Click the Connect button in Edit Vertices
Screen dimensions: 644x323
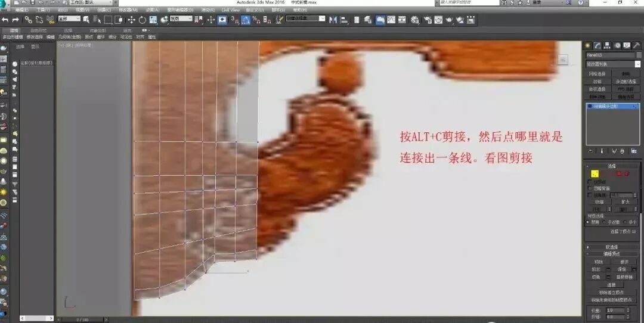(x=612, y=285)
